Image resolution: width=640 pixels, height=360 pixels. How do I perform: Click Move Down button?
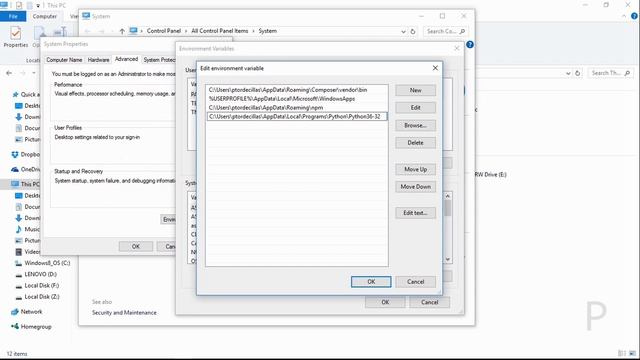coord(416,187)
